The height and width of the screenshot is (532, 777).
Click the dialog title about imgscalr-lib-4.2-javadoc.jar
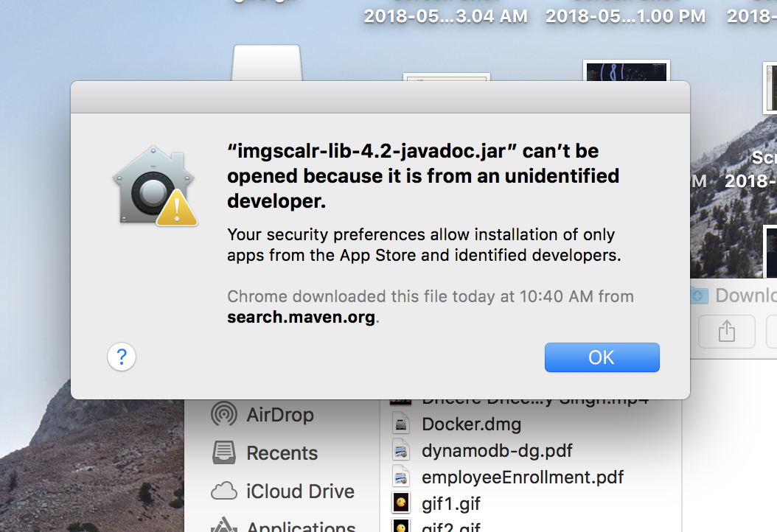click(x=423, y=176)
